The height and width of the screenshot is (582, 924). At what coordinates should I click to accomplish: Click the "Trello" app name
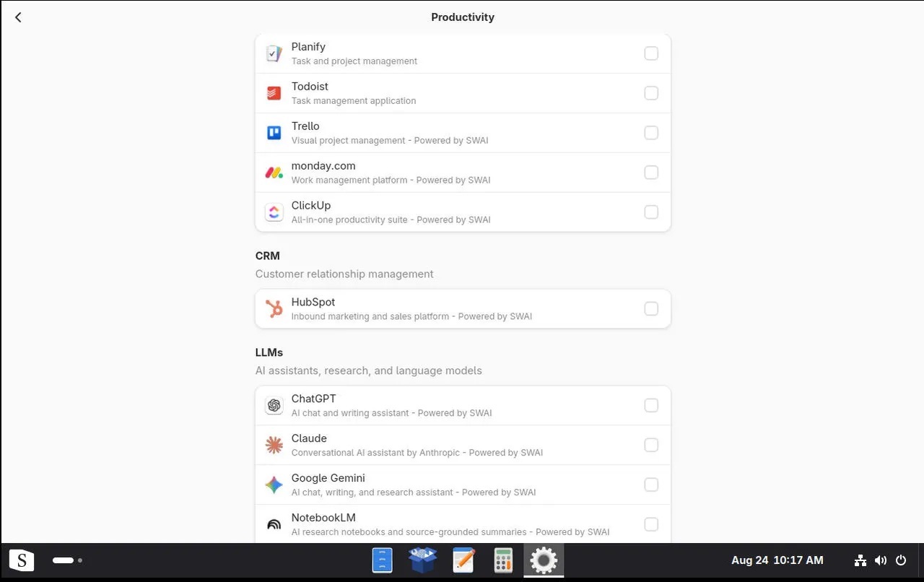click(305, 126)
